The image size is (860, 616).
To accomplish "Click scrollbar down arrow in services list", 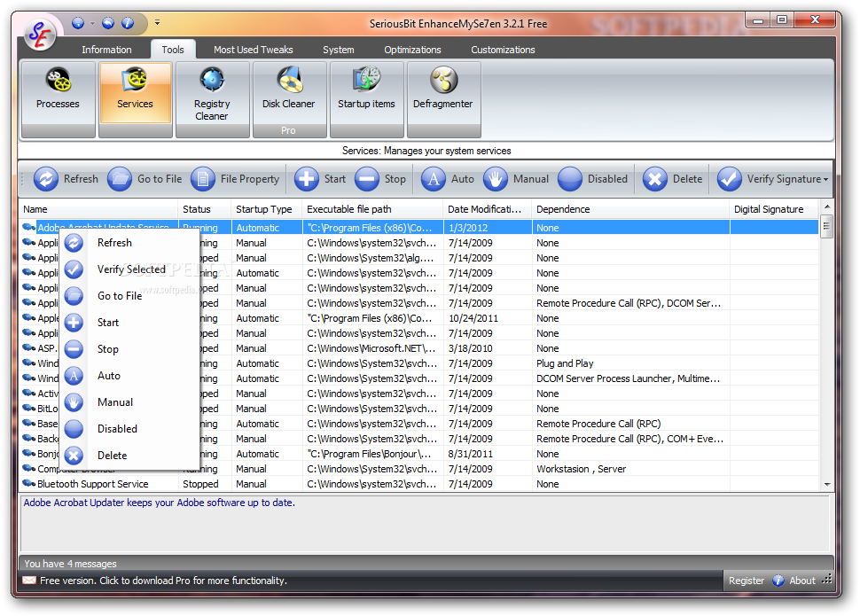I will point(827,484).
